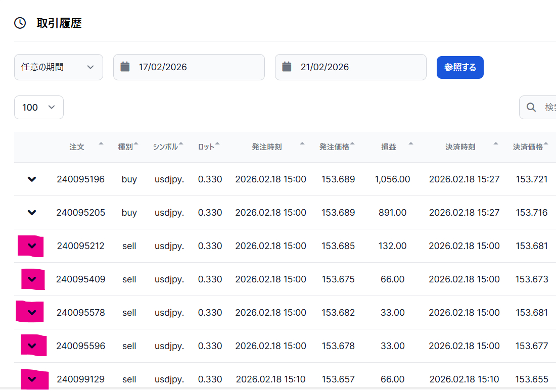Click order price 153.678
Viewport: 556px width, 392px height.
(x=338, y=346)
